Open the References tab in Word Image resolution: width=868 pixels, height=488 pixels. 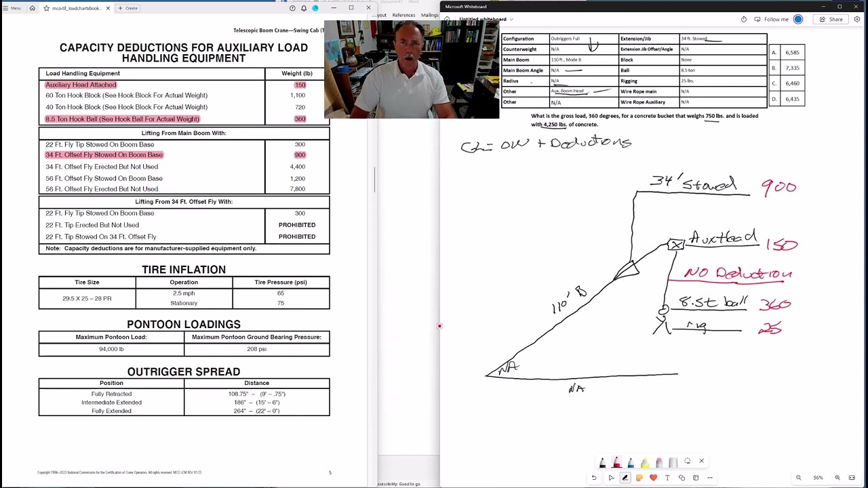[403, 15]
